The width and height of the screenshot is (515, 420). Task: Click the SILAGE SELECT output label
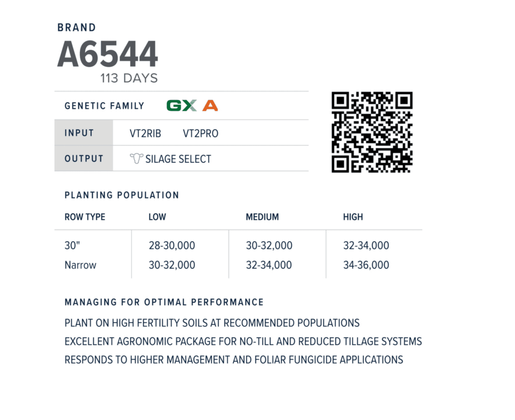click(x=178, y=159)
